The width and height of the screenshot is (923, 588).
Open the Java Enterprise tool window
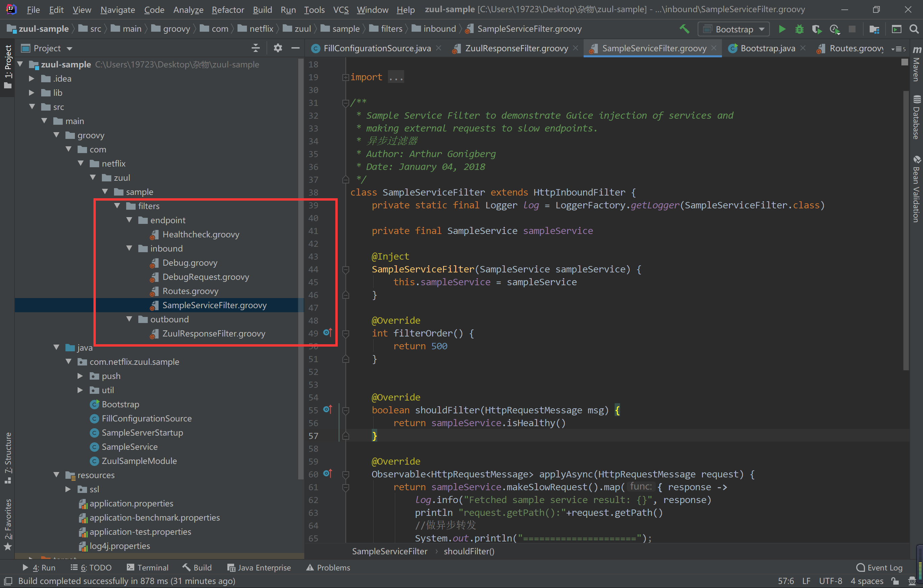(x=259, y=567)
